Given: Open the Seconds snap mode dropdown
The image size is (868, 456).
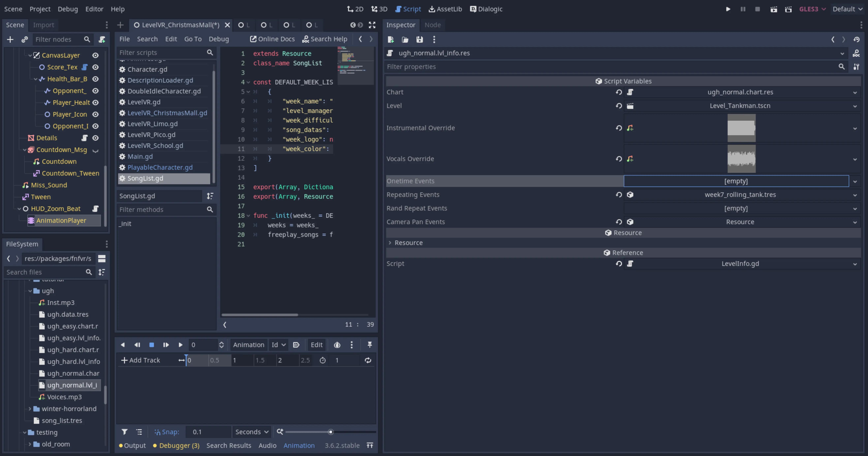Looking at the screenshot, I should point(251,432).
